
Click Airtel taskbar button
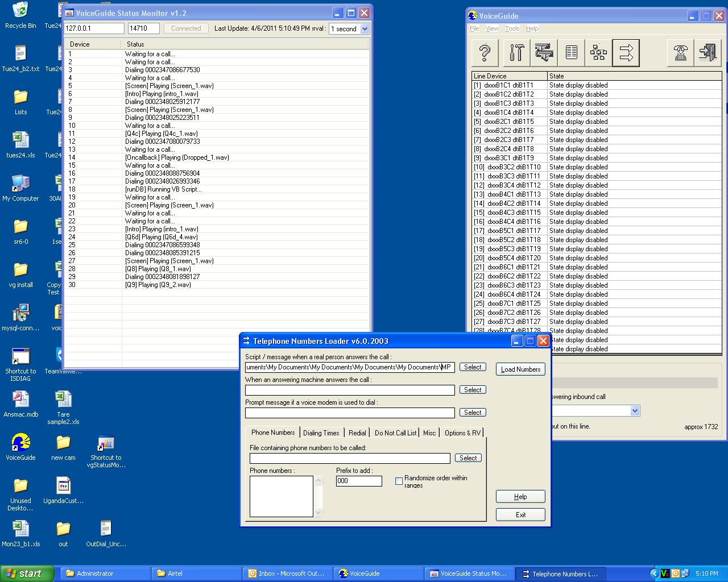pyautogui.click(x=196, y=573)
